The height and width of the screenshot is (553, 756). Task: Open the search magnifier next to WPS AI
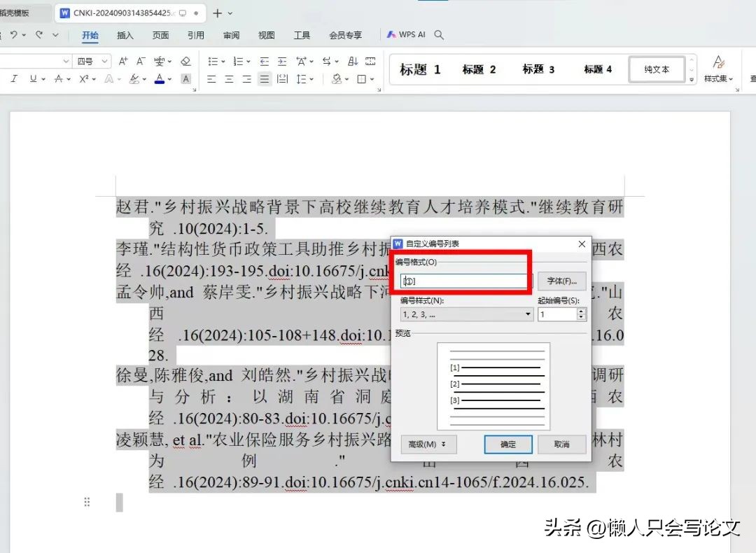coord(439,34)
